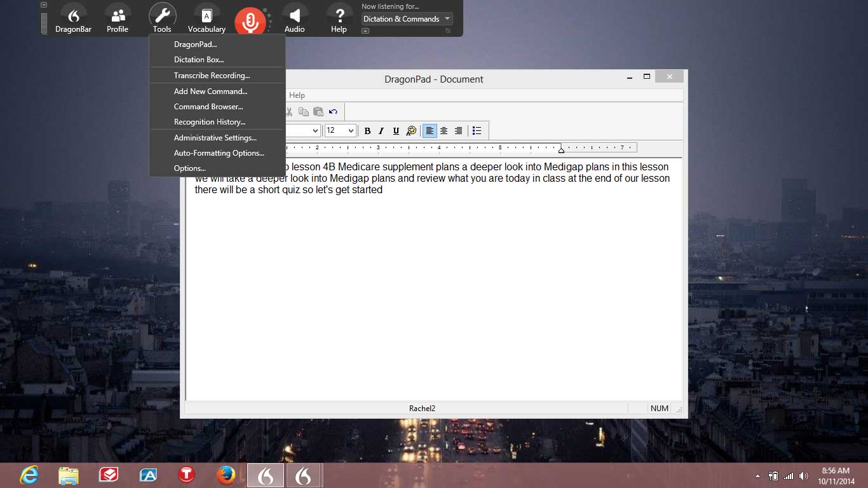This screenshot has width=868, height=488.
Task: Toggle Underline formatting
Action: [x=396, y=131]
